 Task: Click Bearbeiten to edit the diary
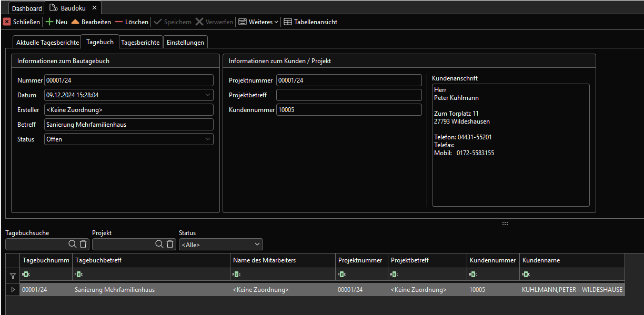coord(91,22)
